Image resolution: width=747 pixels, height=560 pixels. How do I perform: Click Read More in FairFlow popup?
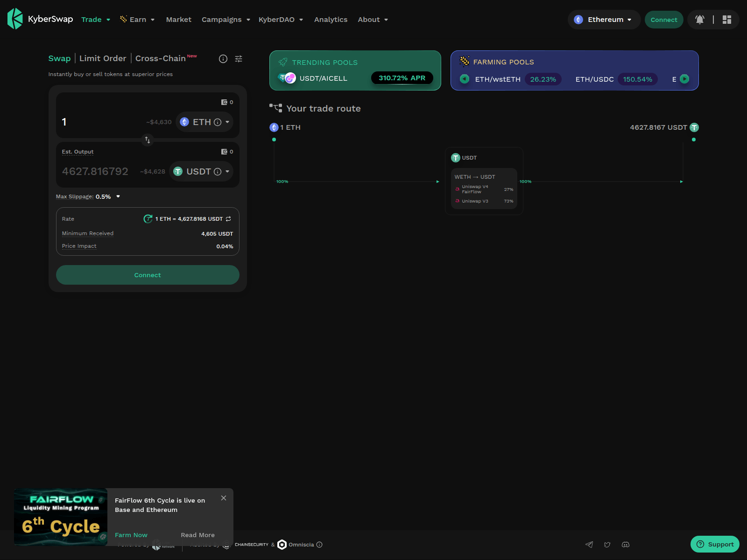(x=198, y=535)
